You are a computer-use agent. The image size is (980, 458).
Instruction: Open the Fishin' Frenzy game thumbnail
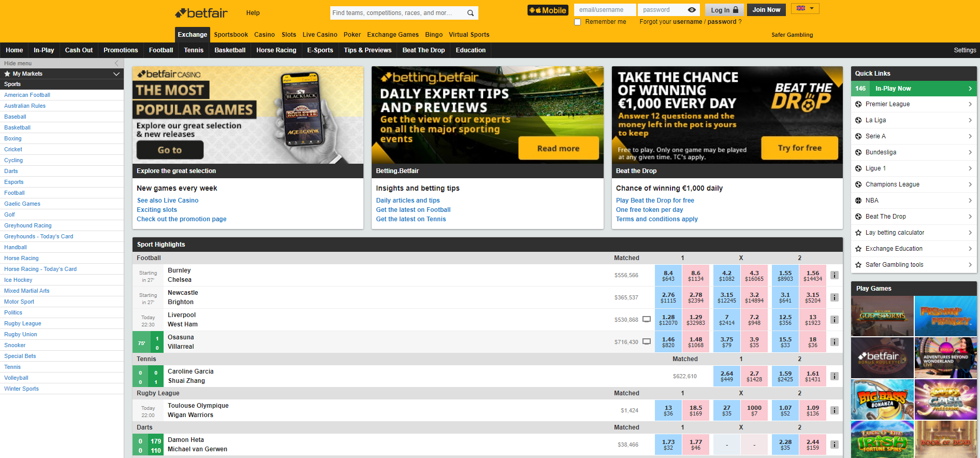pyautogui.click(x=946, y=316)
